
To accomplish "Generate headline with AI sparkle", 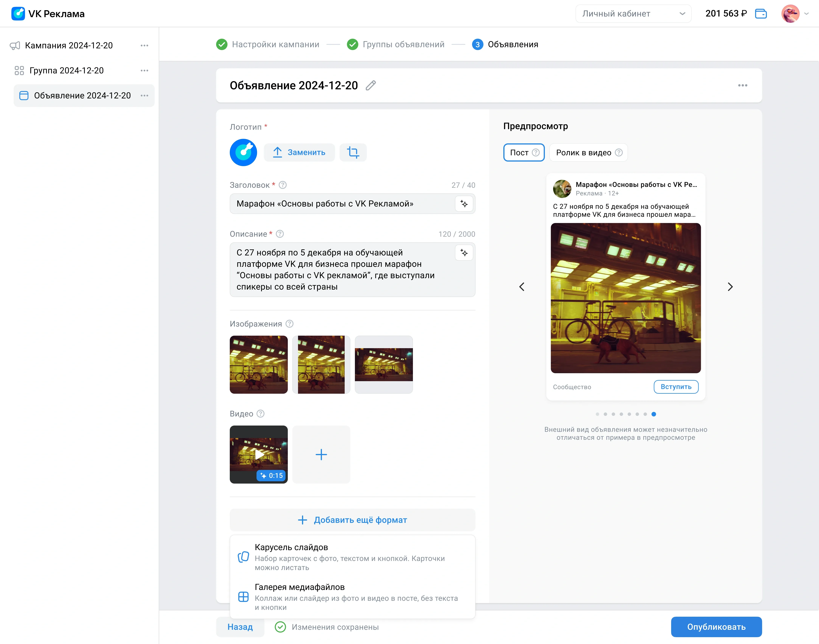I will [x=464, y=204].
